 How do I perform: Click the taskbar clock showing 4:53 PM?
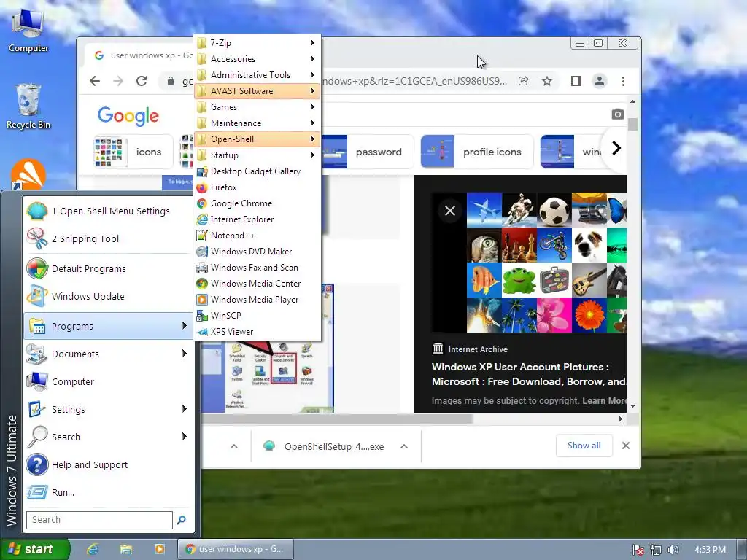(711, 550)
